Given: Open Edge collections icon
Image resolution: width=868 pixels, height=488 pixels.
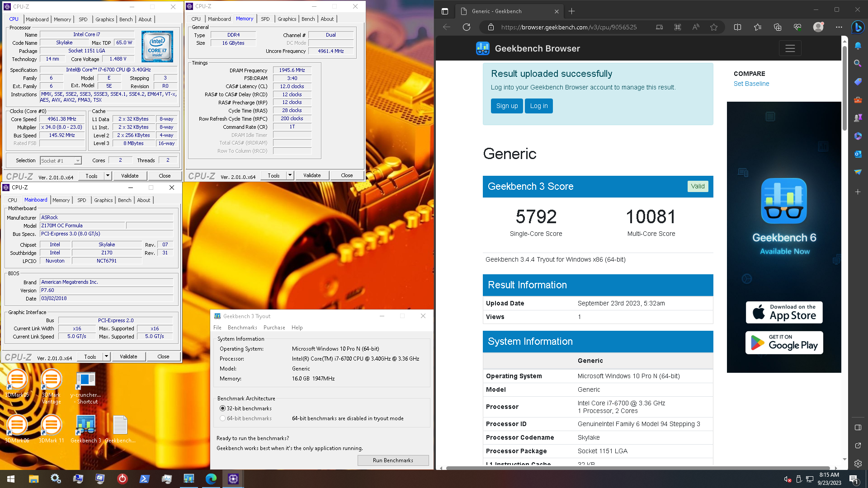Looking at the screenshot, I should (778, 27).
